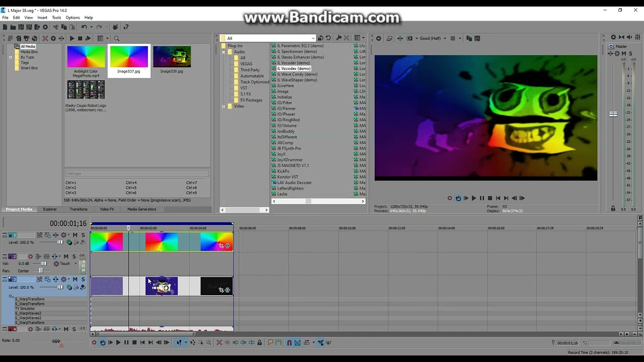Go to end in timeline transport
The width and height of the screenshot is (644, 362).
pos(150,342)
